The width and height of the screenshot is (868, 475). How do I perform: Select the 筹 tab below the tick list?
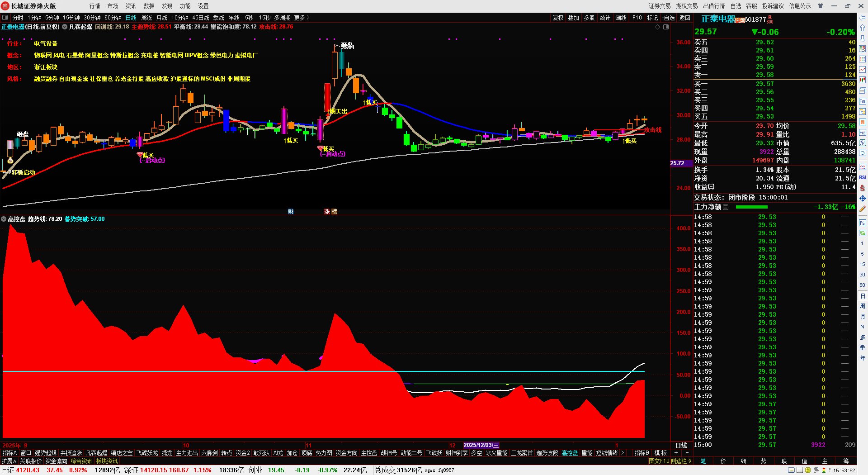[x=846, y=461]
